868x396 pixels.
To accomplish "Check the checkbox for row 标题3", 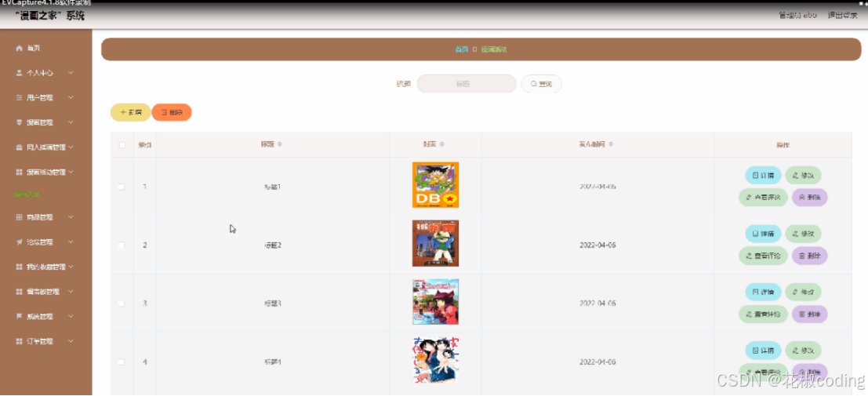I will pyautogui.click(x=122, y=303).
